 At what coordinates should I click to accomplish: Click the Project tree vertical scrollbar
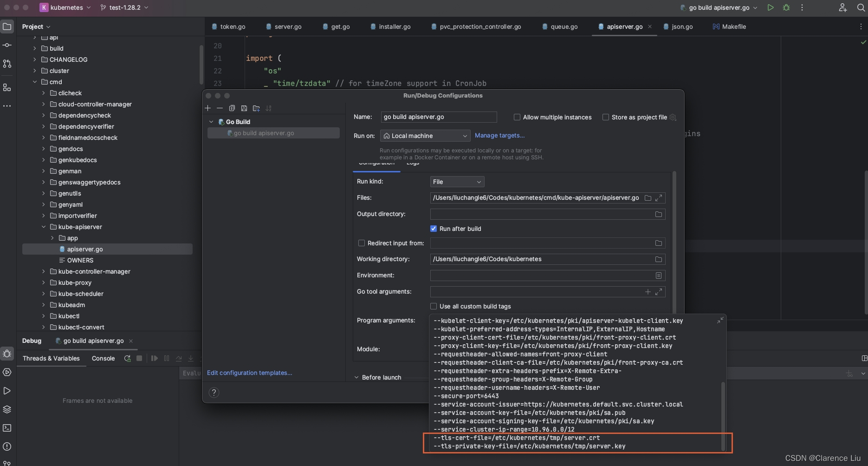[x=201, y=65]
